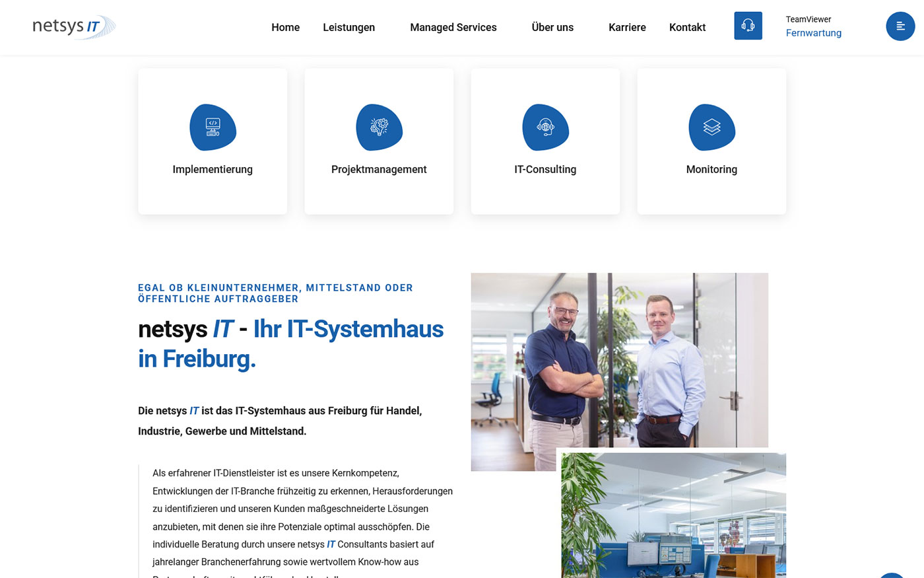Open the Monitoring card title
The height and width of the screenshot is (578, 924).
coord(711,169)
